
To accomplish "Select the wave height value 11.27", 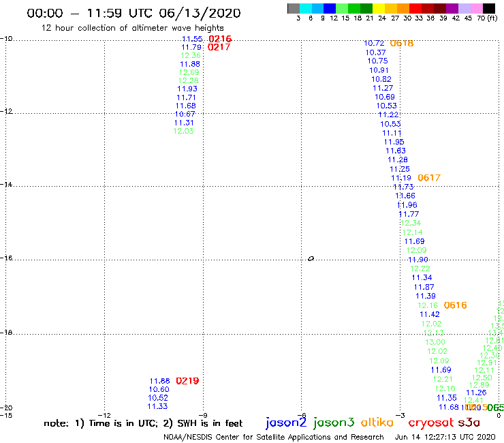I will [x=383, y=88].
